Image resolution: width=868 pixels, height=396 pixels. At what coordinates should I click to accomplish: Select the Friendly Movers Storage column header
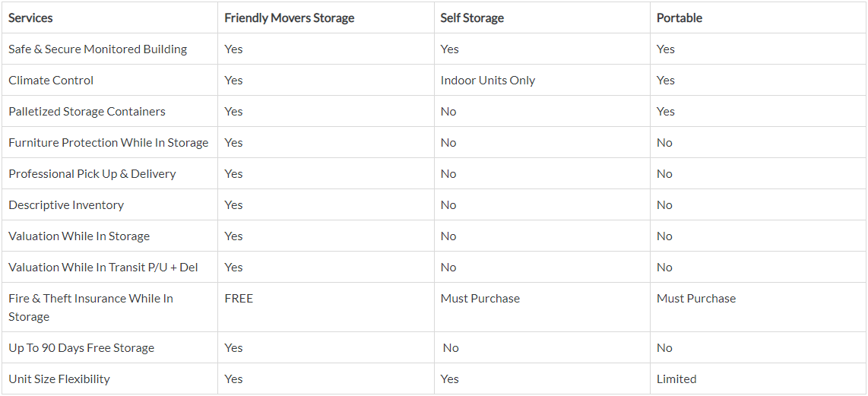click(x=289, y=17)
